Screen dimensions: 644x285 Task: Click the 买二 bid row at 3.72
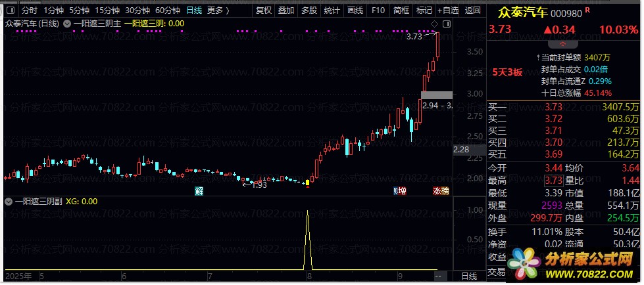click(564, 120)
